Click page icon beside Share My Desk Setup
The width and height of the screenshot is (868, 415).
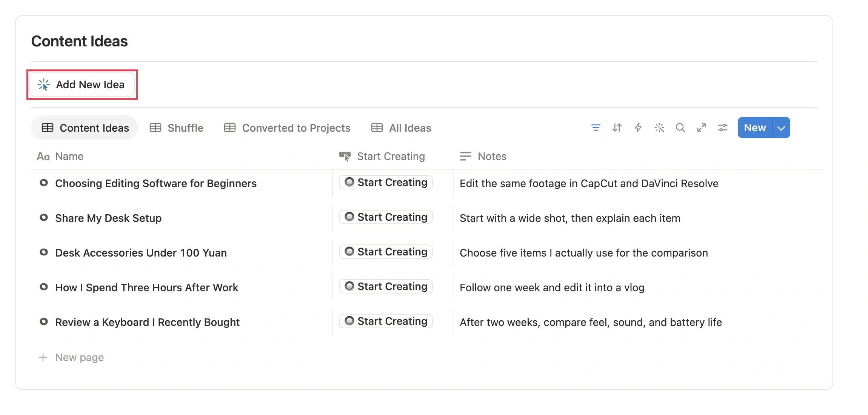point(44,218)
